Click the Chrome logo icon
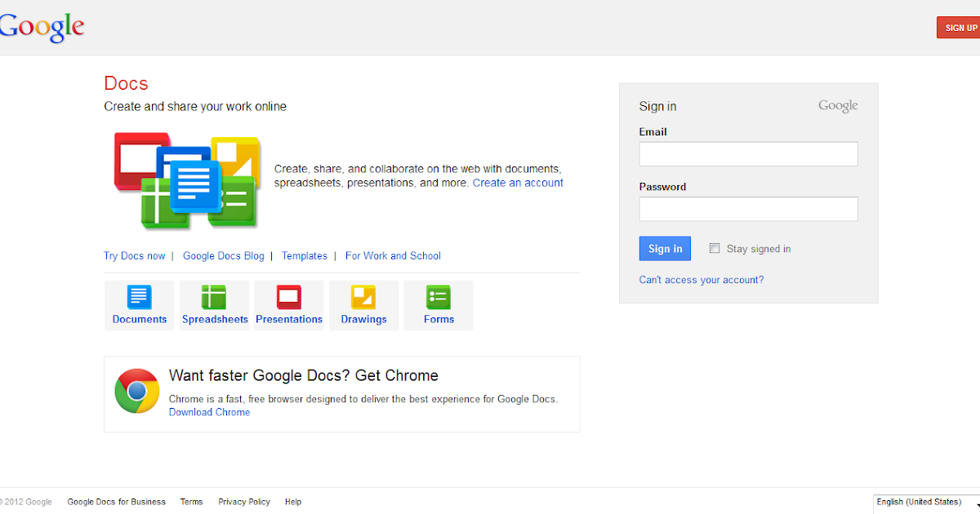 coord(136,391)
